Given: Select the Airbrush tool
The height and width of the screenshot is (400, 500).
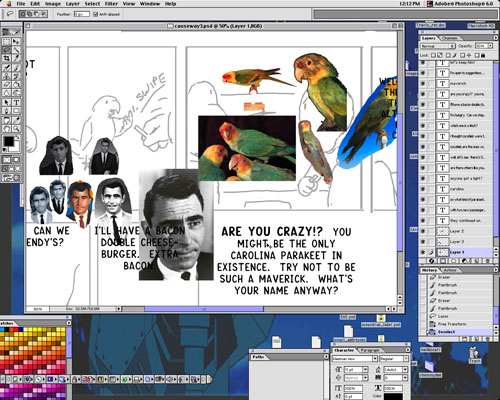Looking at the screenshot, I should tap(6, 68).
